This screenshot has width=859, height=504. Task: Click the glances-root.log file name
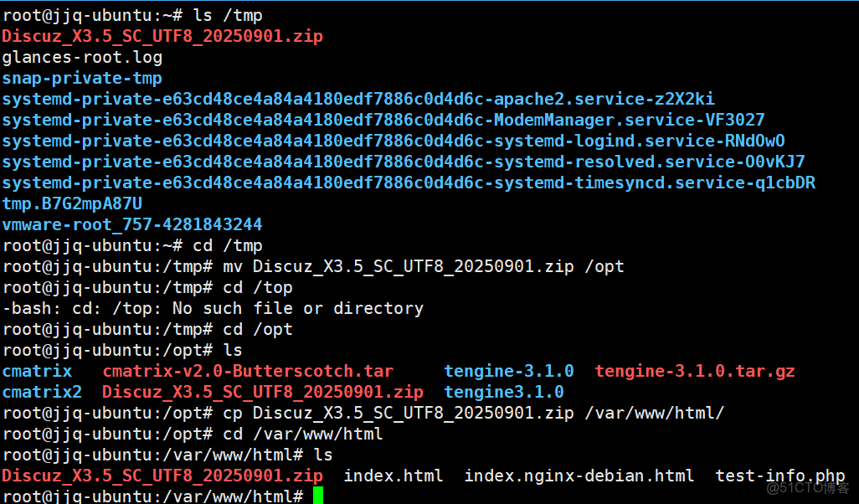pyautogui.click(x=82, y=58)
